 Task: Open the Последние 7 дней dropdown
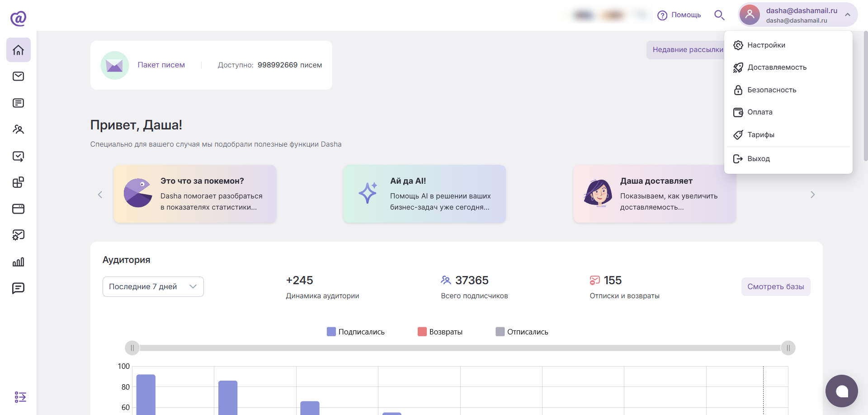153,286
